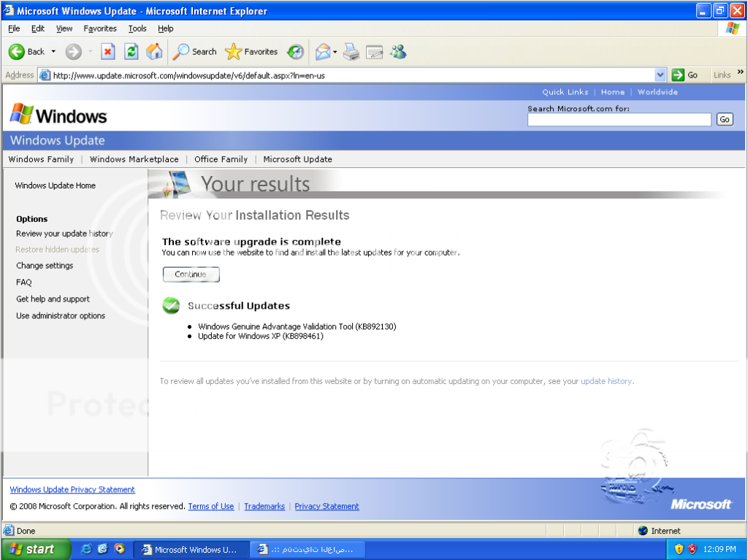748x560 pixels.
Task: Expand the Mail button dropdown arrow
Action: [x=335, y=52]
